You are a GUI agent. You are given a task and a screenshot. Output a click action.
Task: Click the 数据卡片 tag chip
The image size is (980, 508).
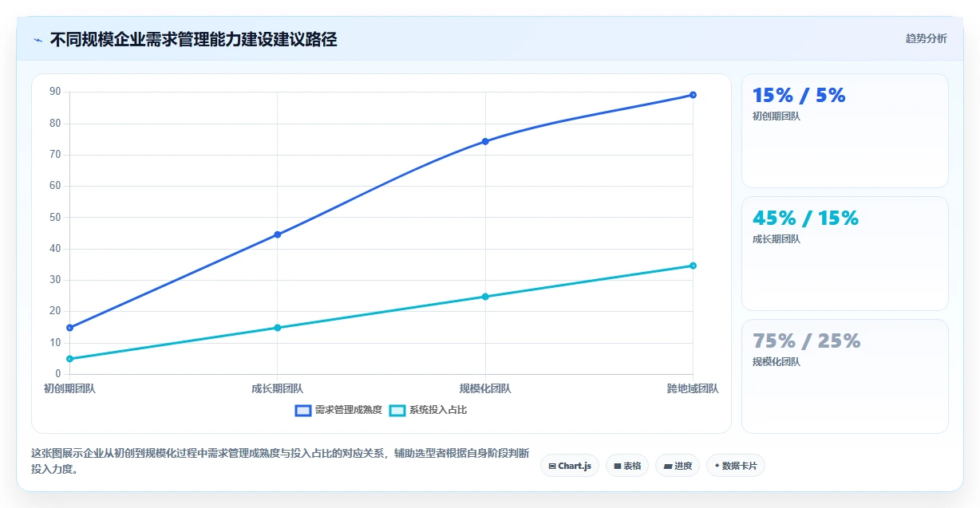(x=735, y=466)
